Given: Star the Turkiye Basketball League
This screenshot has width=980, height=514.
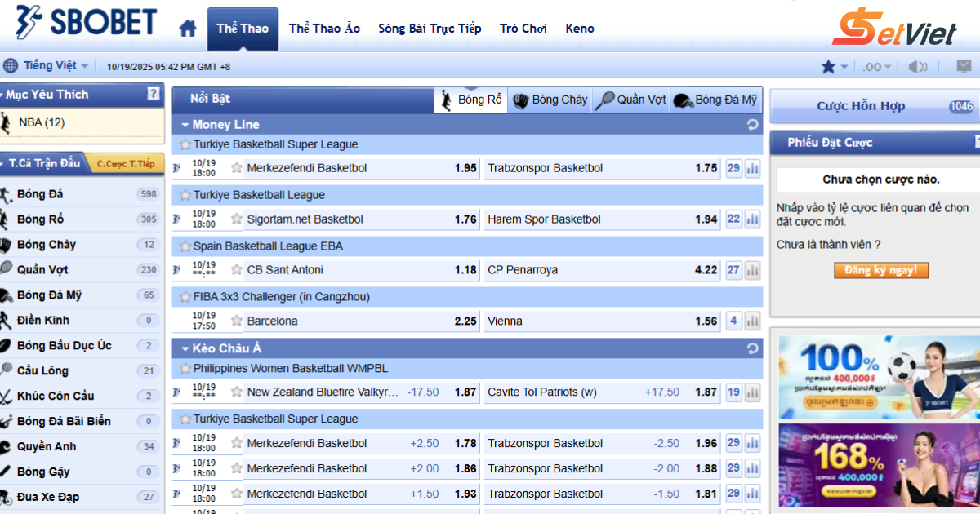Looking at the screenshot, I should [x=185, y=196].
